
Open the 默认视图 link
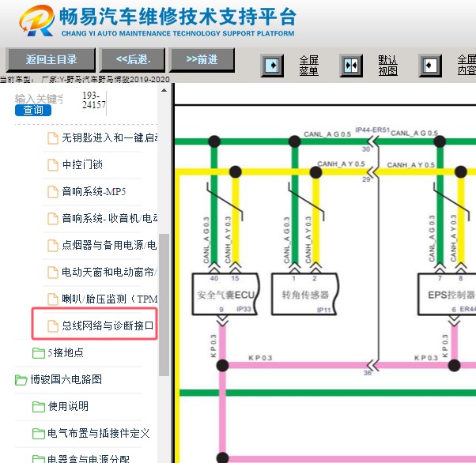point(387,66)
